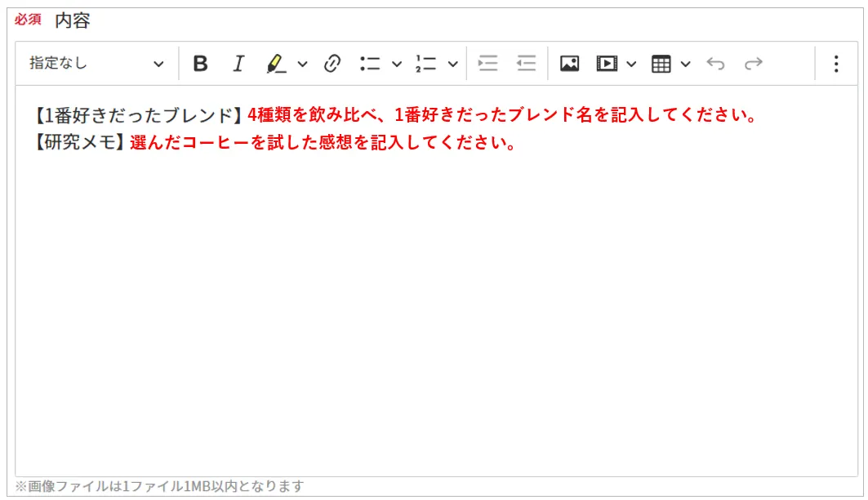Image resolution: width=868 pixels, height=500 pixels.
Task: Expand highlight color options arrow
Action: [302, 64]
